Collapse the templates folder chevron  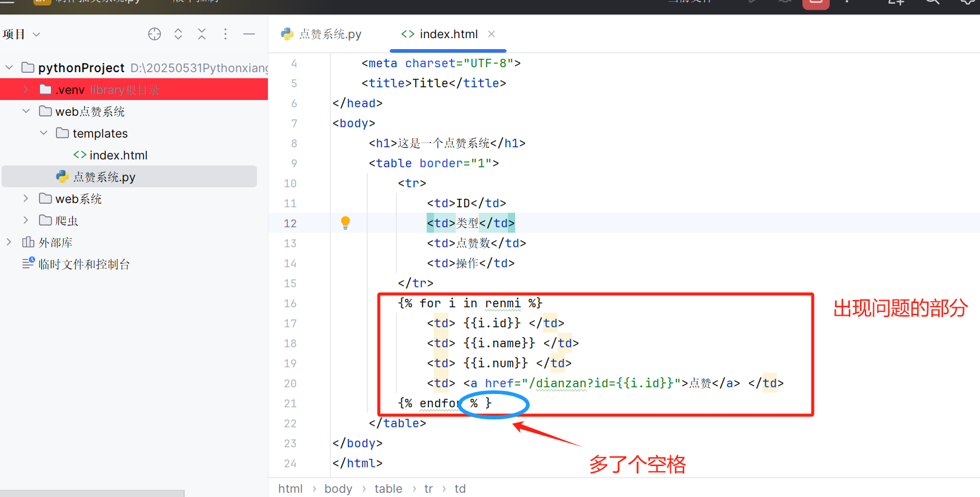tap(44, 133)
